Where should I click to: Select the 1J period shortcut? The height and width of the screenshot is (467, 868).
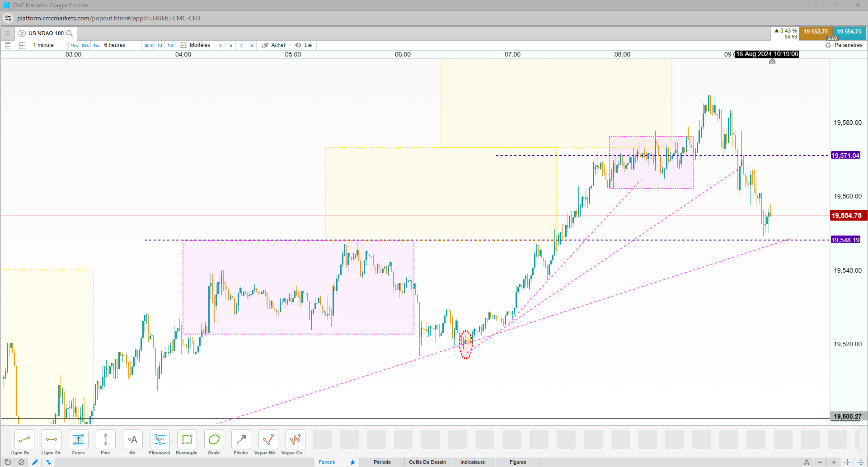(160, 45)
